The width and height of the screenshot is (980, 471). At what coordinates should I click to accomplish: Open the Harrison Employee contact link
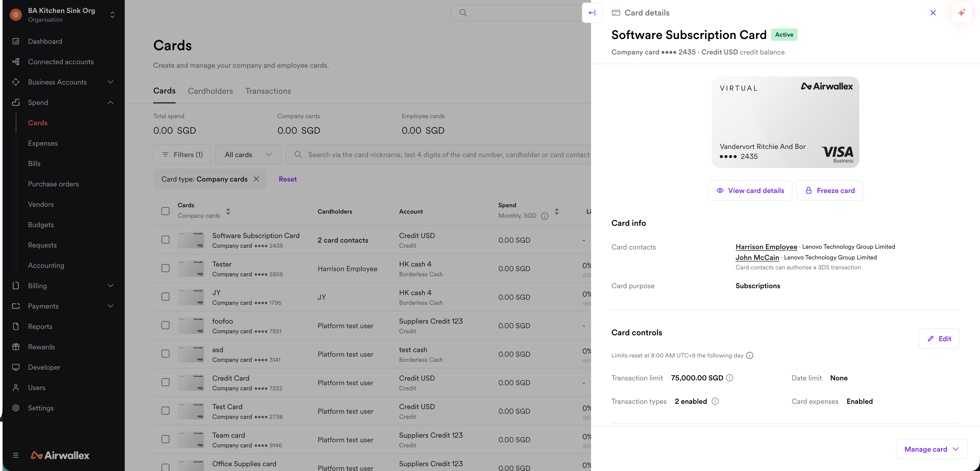(x=766, y=246)
